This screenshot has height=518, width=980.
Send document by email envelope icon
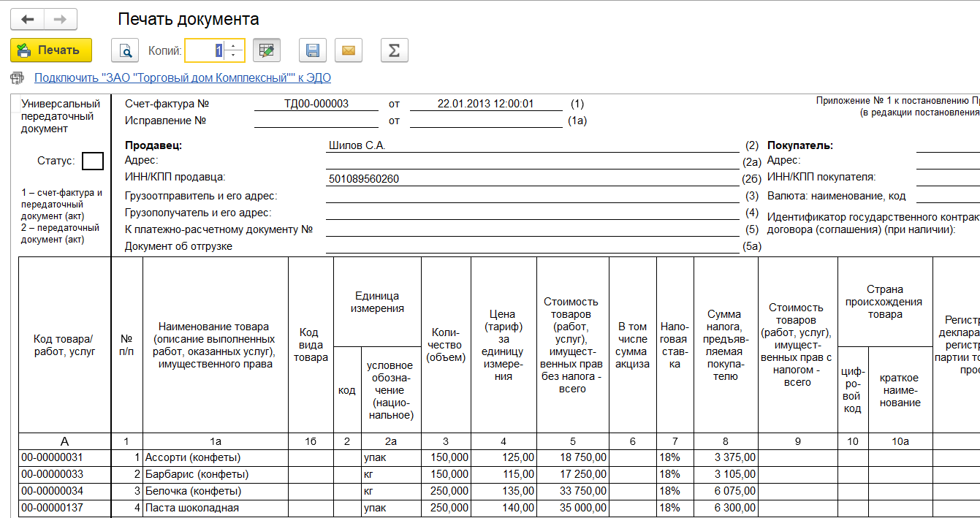349,50
